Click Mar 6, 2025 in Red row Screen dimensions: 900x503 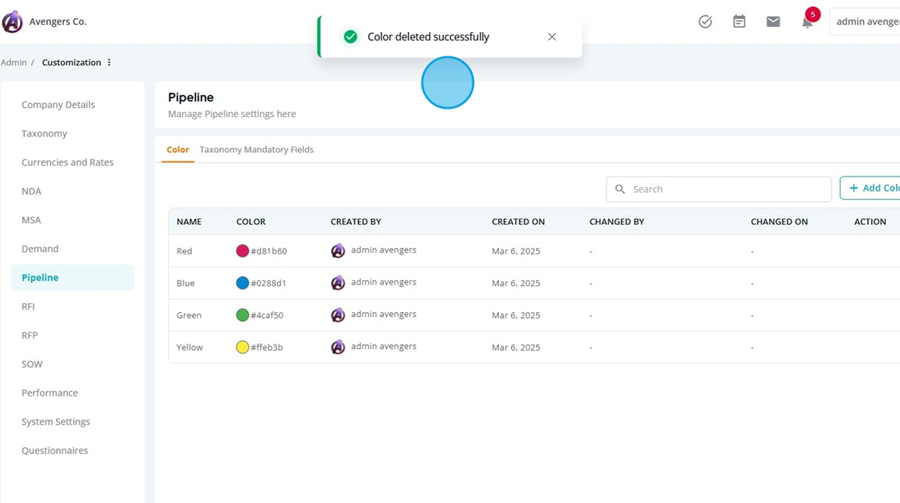(516, 251)
